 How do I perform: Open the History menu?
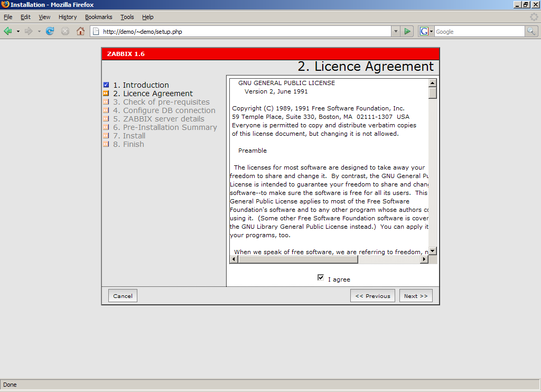(68, 17)
